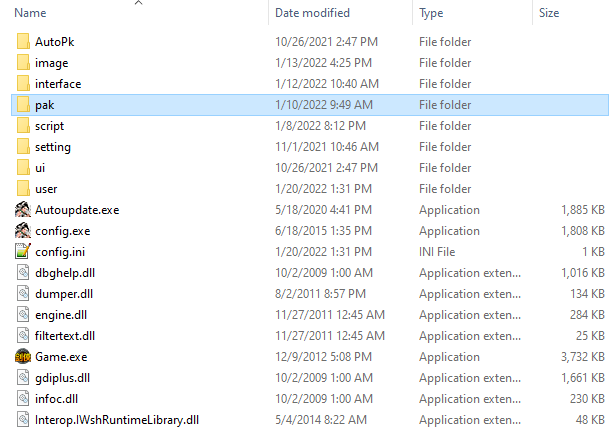The height and width of the screenshot is (430, 612).
Task: Click the dbghelp.dll file icon
Action: coord(24,273)
